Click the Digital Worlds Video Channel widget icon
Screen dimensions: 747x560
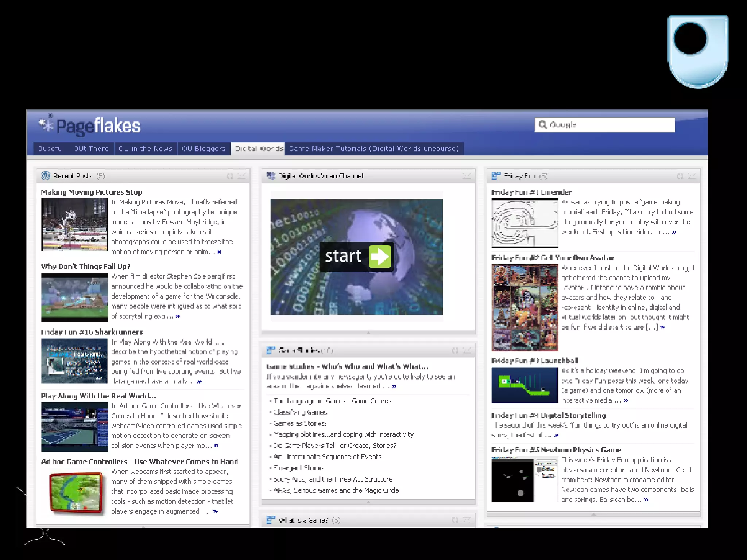(x=271, y=176)
